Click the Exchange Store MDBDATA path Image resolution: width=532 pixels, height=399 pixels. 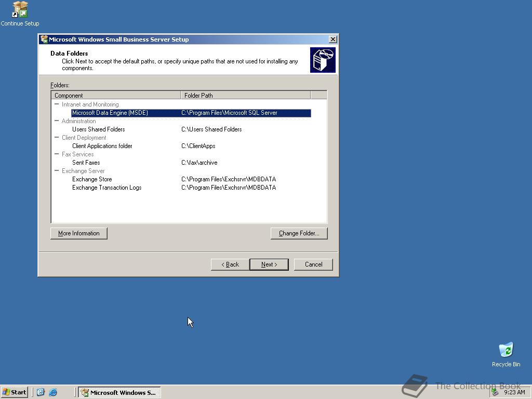tap(229, 179)
